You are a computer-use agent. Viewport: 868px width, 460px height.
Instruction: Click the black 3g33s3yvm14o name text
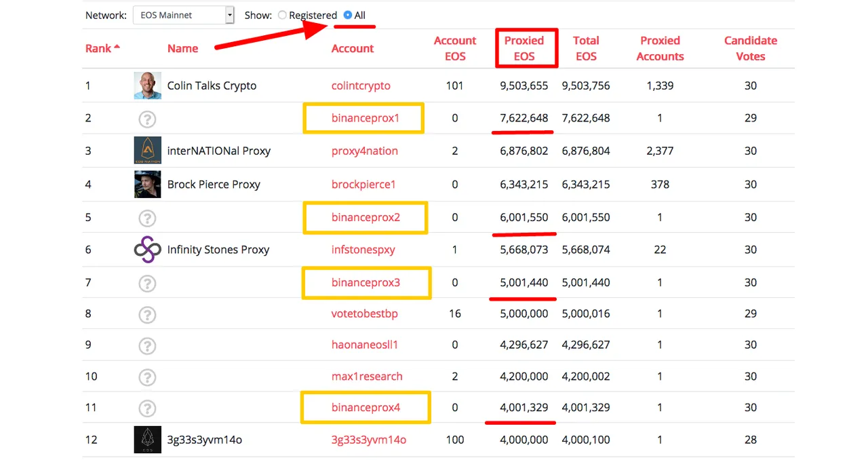(x=205, y=440)
